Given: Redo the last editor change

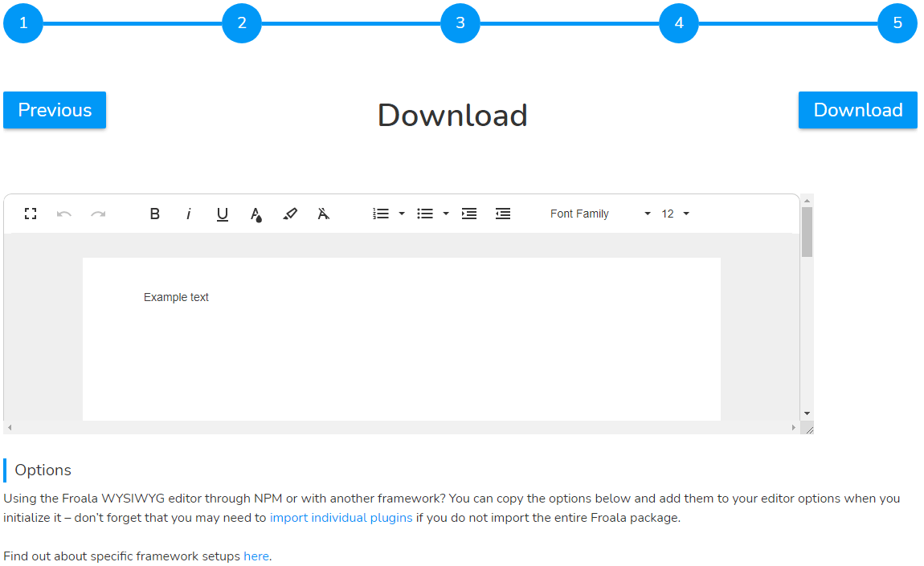Looking at the screenshot, I should (x=98, y=214).
